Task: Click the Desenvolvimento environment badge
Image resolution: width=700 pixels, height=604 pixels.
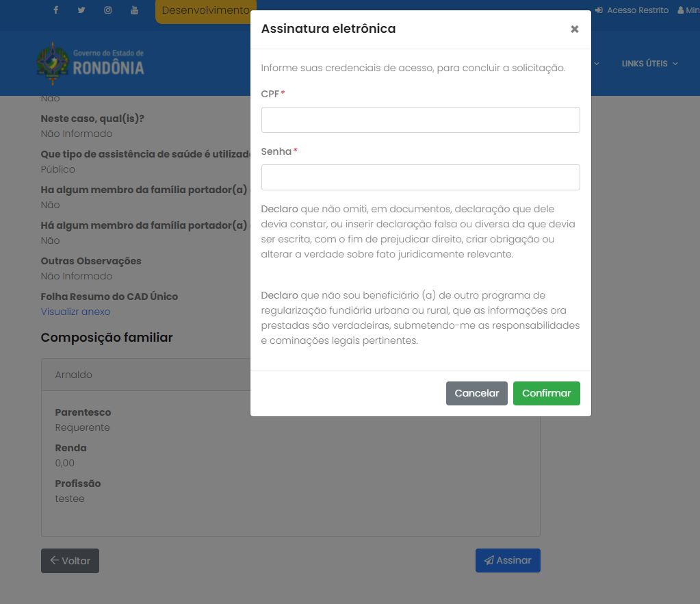Action: pos(206,11)
